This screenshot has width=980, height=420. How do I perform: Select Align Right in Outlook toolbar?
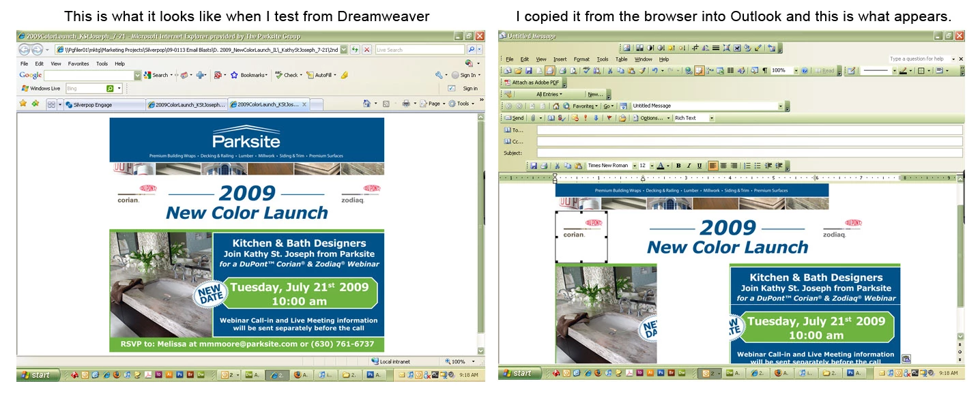click(x=734, y=166)
